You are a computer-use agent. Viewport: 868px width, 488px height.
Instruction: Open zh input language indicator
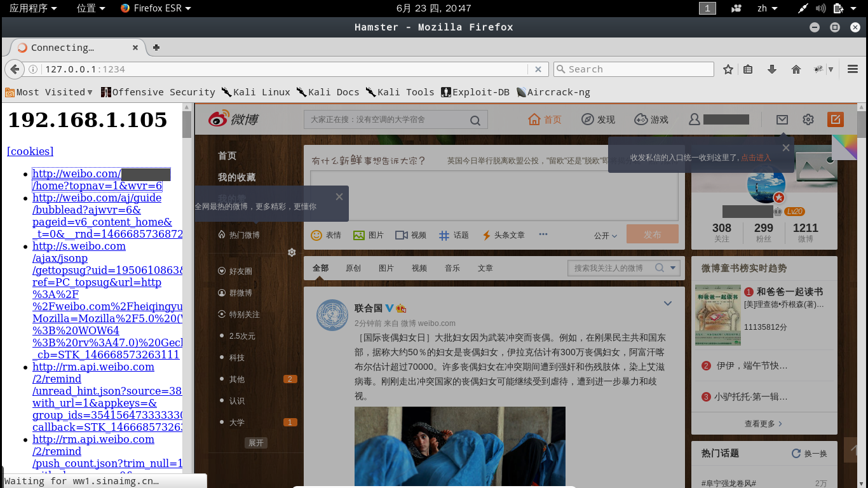coord(767,8)
